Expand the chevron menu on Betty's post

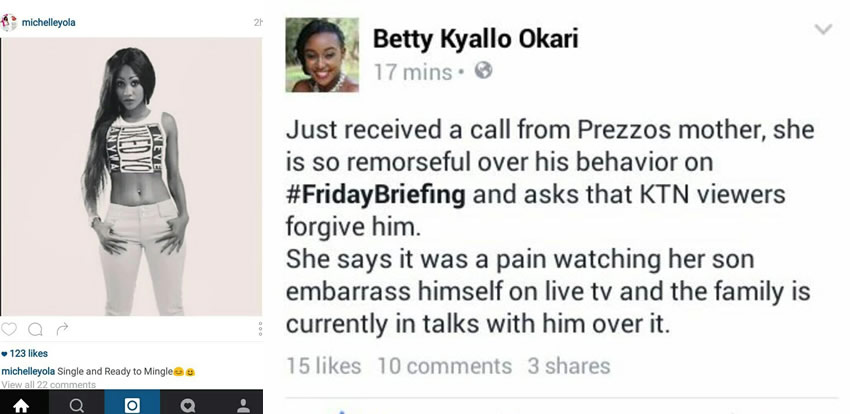click(x=823, y=30)
